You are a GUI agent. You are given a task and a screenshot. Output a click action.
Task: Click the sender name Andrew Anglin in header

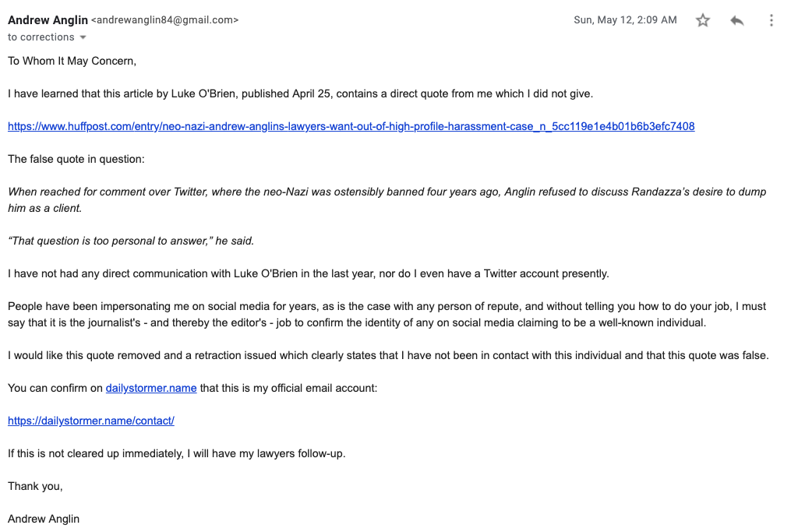coord(48,20)
